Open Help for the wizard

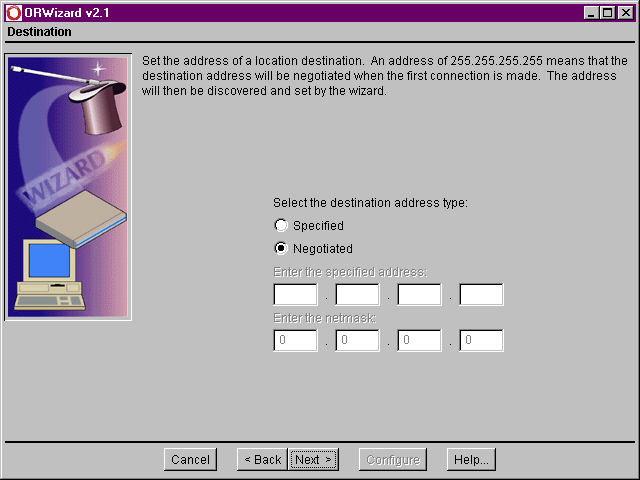coord(471,460)
